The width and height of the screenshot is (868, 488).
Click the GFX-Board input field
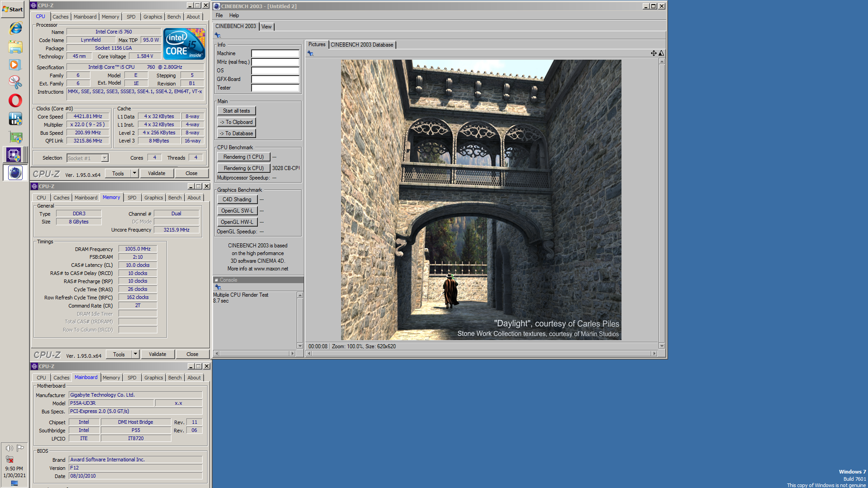(x=275, y=79)
